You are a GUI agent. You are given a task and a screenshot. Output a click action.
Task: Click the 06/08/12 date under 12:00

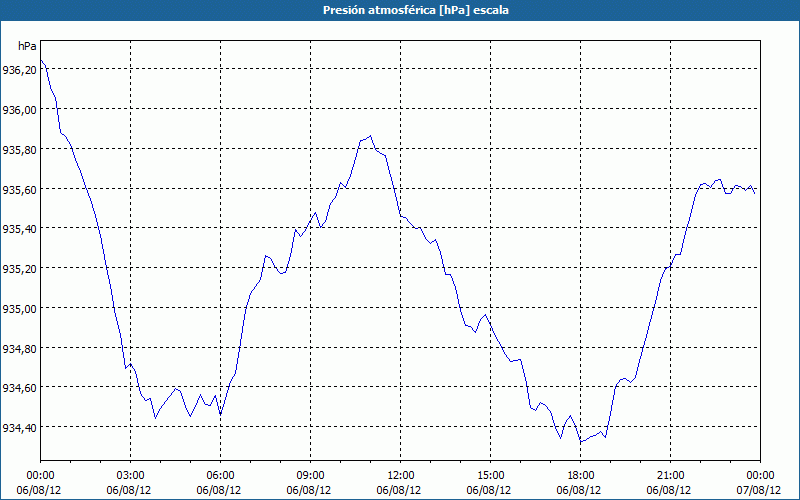(399, 490)
